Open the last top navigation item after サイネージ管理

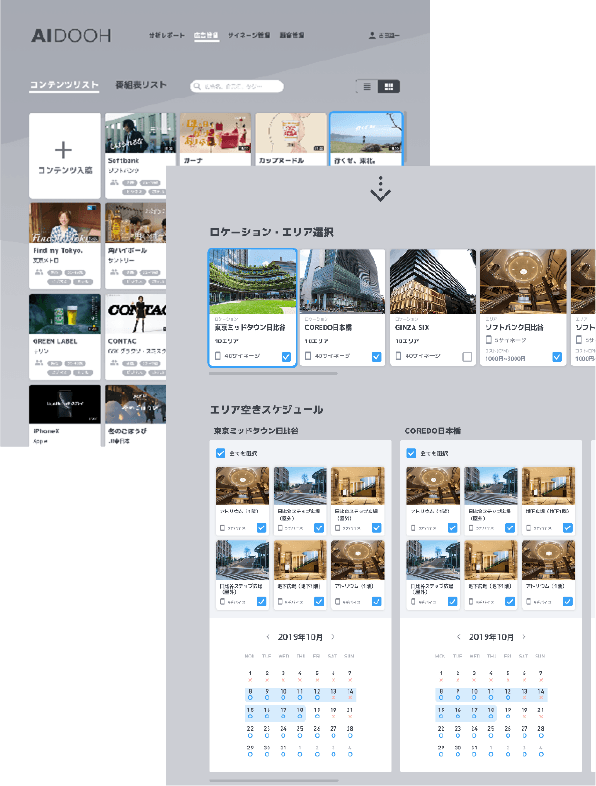[x=291, y=35]
